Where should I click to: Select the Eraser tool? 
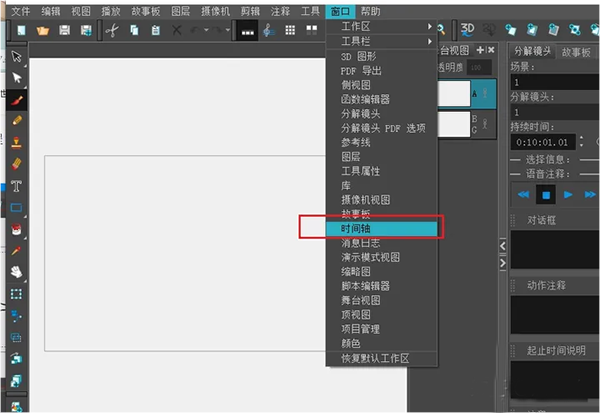point(16,165)
